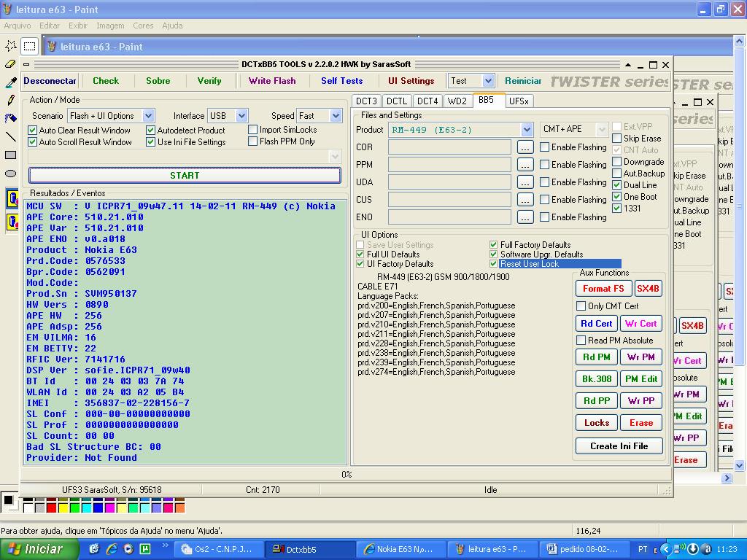Expand the Product RM-449 dropdown

527,130
